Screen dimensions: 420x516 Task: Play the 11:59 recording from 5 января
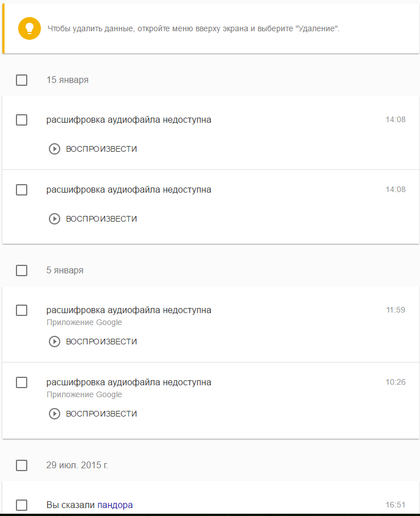pos(93,342)
